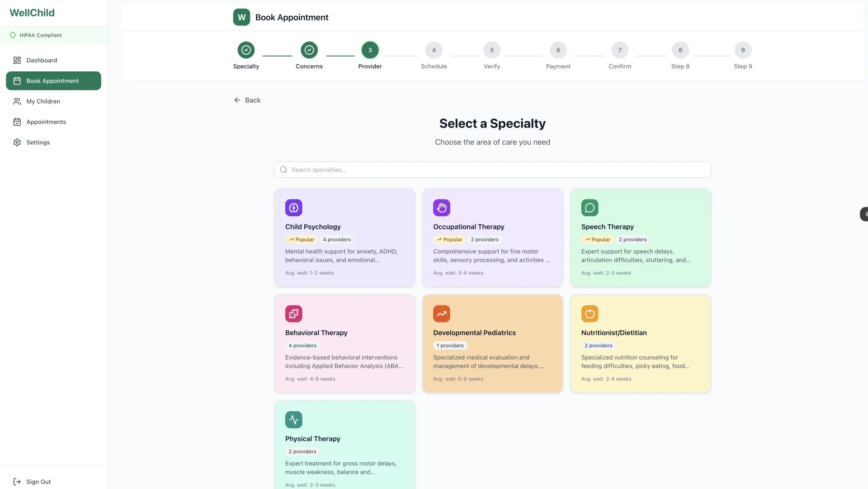Open Settings via the gear icon
868x489 pixels.
coord(17,142)
